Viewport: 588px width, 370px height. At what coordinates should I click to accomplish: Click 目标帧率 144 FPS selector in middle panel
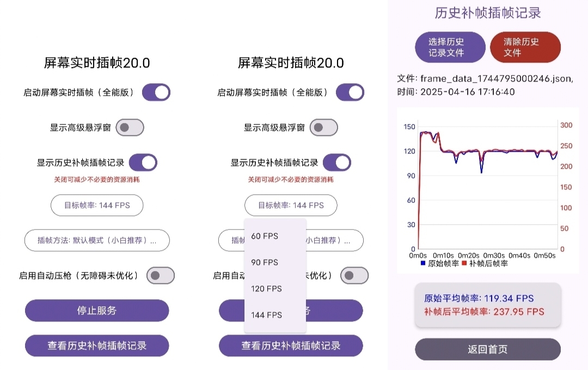291,205
